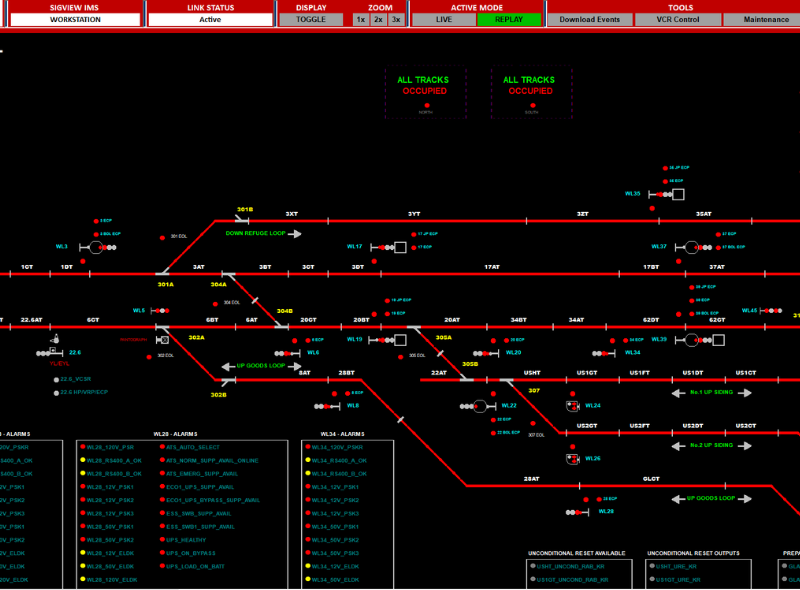This screenshot has height=590, width=800.
Task: Click the US2FT track label
Action: click(639, 426)
